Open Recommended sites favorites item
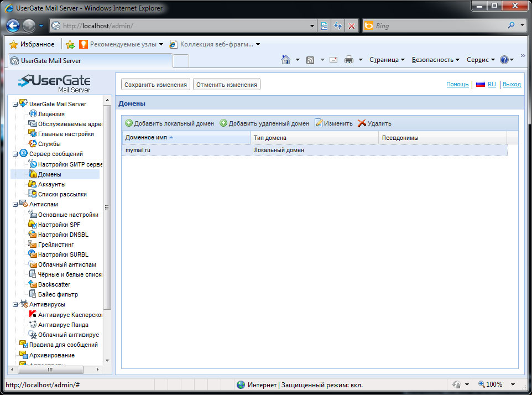The width and height of the screenshot is (532, 395). (121, 44)
